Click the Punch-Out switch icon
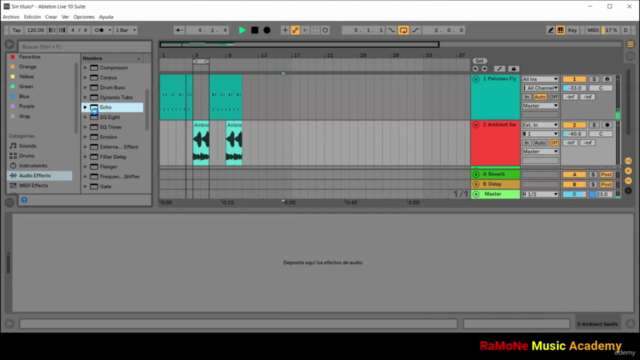Image resolution: width=640 pixels, height=360 pixels. point(416,30)
